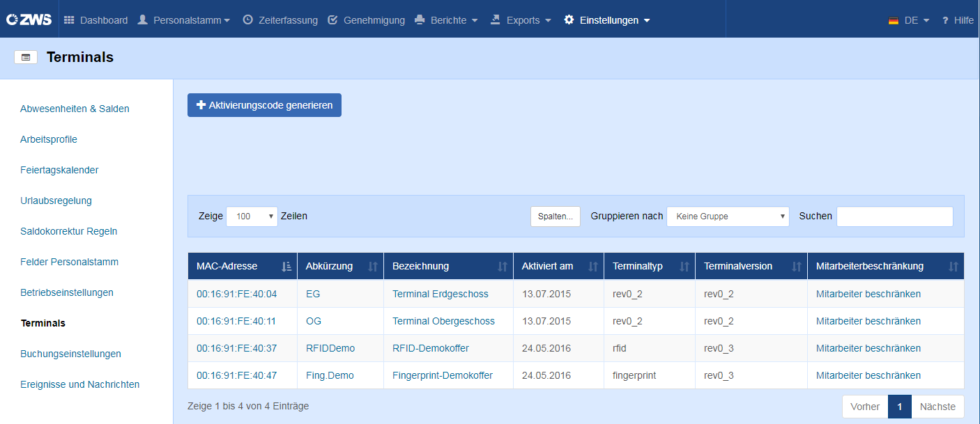Click the Einstellungen gear icon
This screenshot has width=980, height=424.
click(x=569, y=20)
